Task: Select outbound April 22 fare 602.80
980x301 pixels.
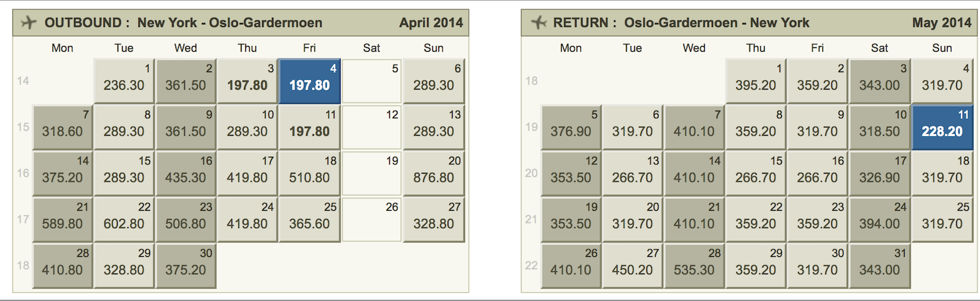Action: 124,220
